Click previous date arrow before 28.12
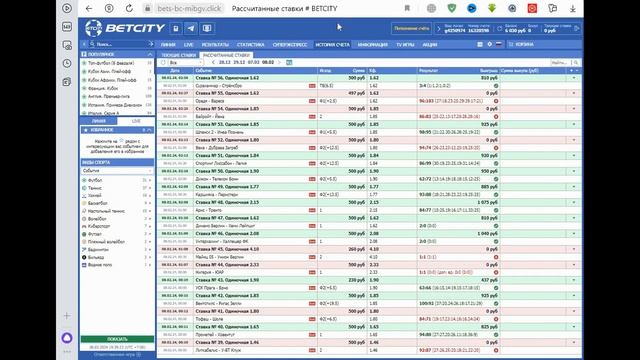640x360 pixels. point(213,62)
